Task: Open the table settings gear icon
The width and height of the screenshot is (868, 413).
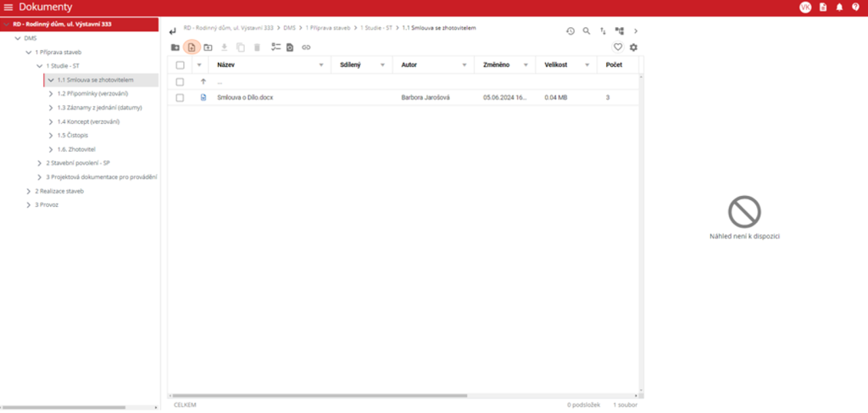Action: (x=633, y=47)
